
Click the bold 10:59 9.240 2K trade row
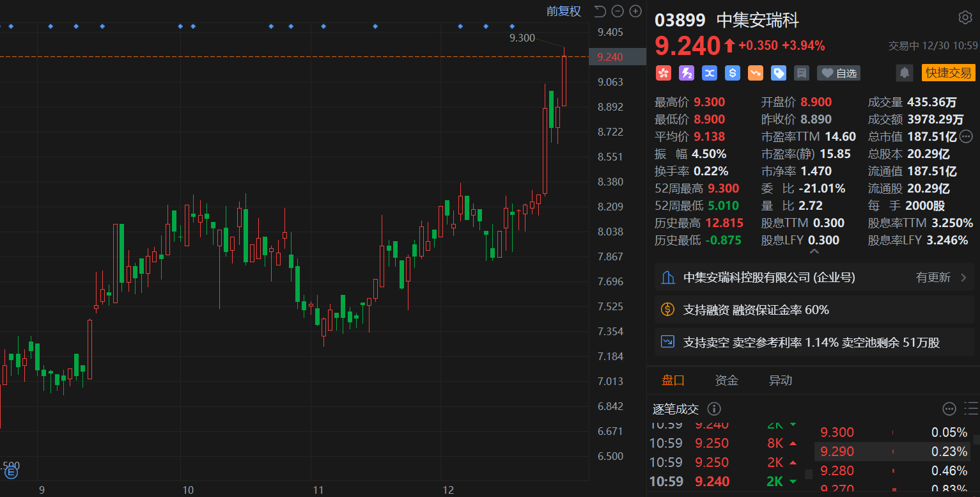pyautogui.click(x=724, y=482)
